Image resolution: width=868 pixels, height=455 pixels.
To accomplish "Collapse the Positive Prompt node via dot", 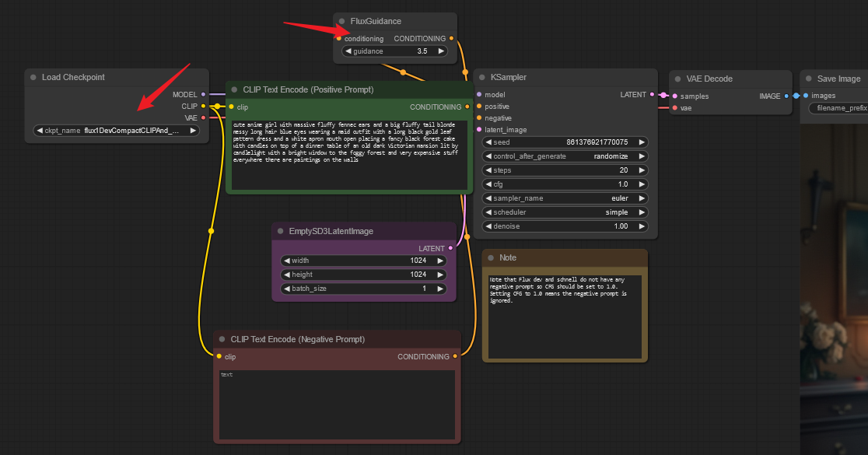I will pyautogui.click(x=235, y=90).
